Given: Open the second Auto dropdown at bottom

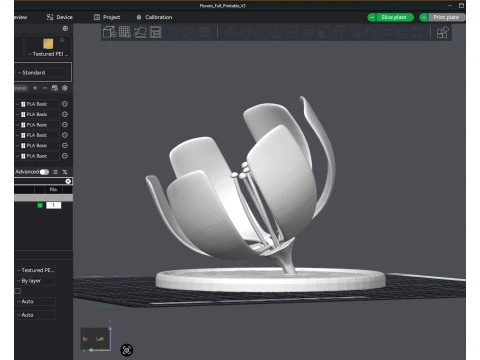Looking at the screenshot, I should coord(36,315).
